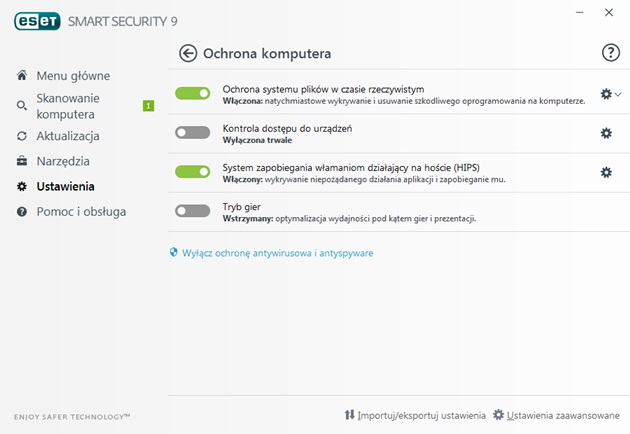Open gear settings for Kontrola dostępu do urządzeń
This screenshot has height=434, width=630.
click(x=606, y=133)
